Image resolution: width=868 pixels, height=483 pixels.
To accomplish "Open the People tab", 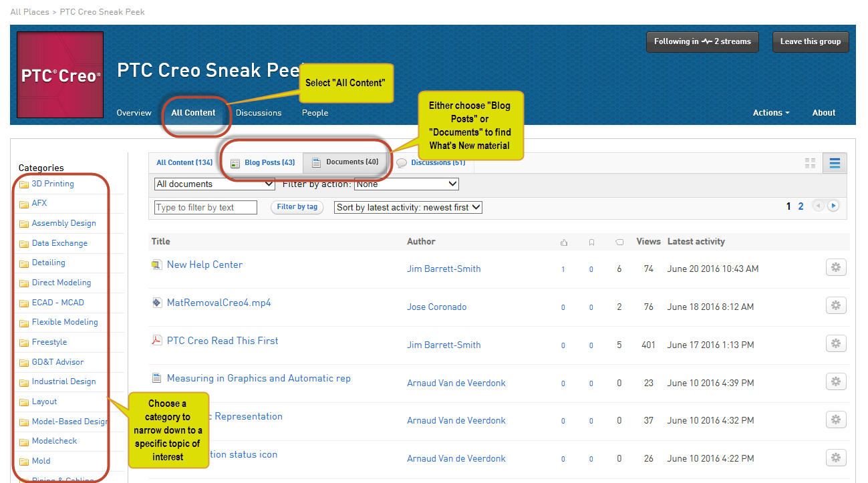I will click(315, 113).
